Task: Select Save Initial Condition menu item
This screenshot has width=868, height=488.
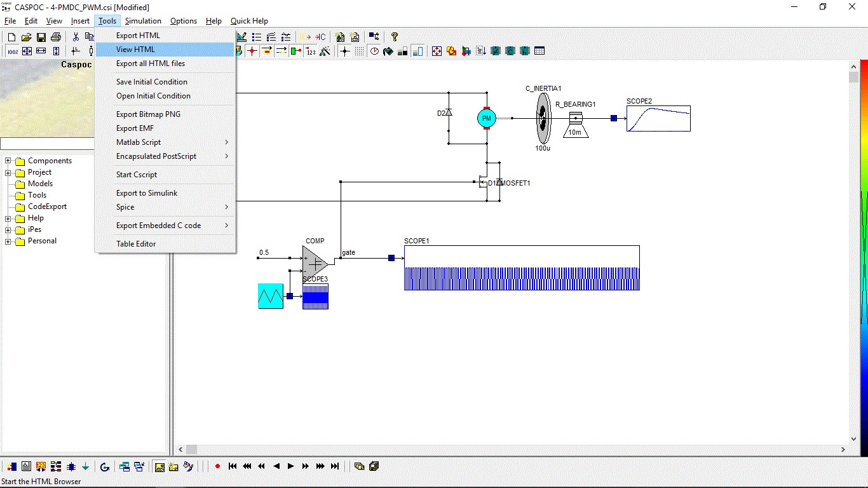Action: pos(165,82)
